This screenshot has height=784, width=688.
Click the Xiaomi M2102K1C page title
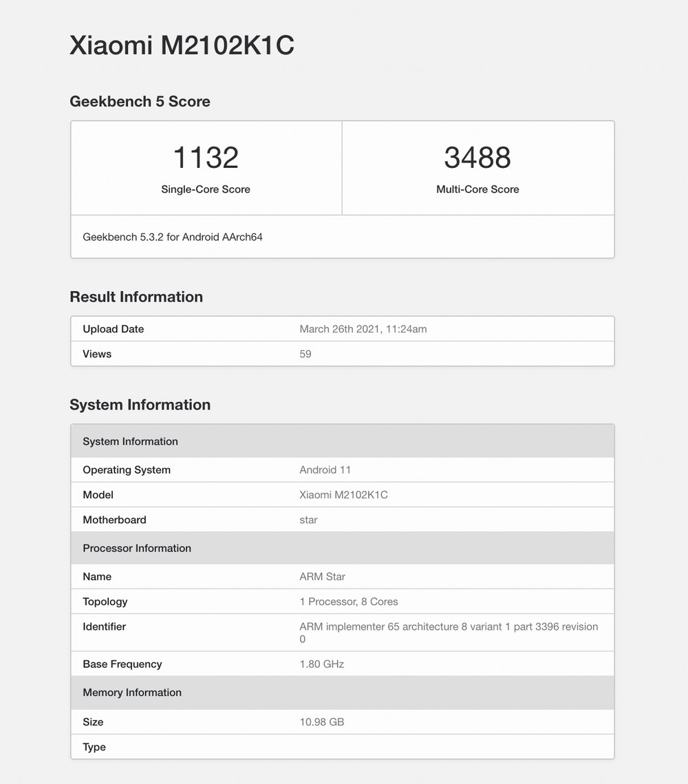click(x=182, y=45)
